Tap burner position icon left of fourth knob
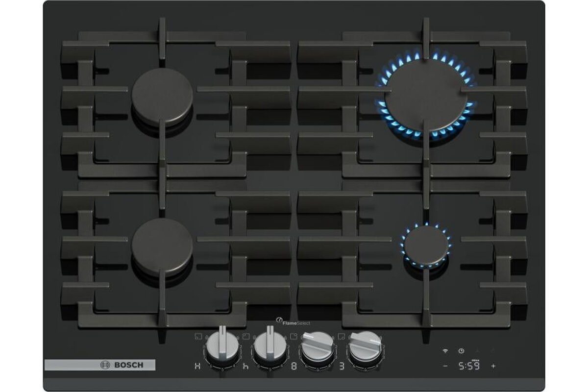588x392 pixels. pos(341,337)
